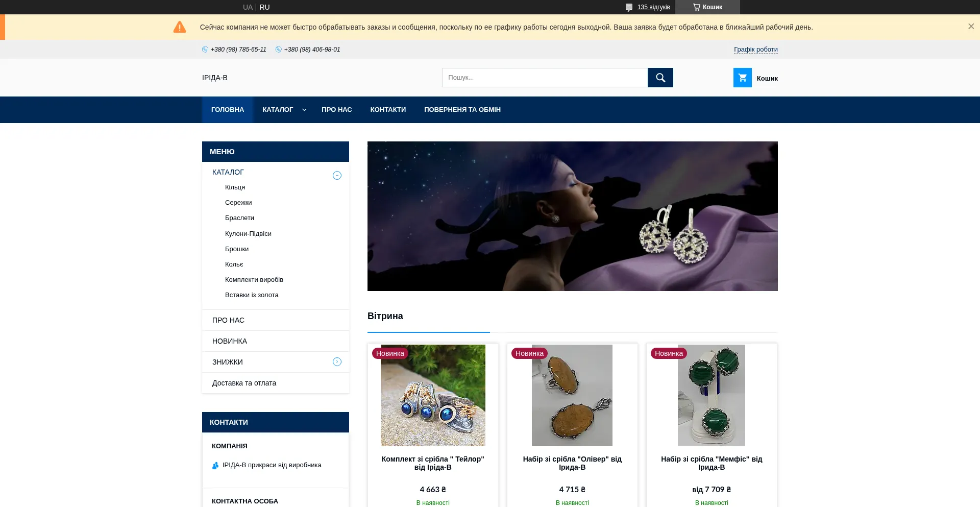Open the Графік роботи link
980x507 pixels.
[755, 50]
